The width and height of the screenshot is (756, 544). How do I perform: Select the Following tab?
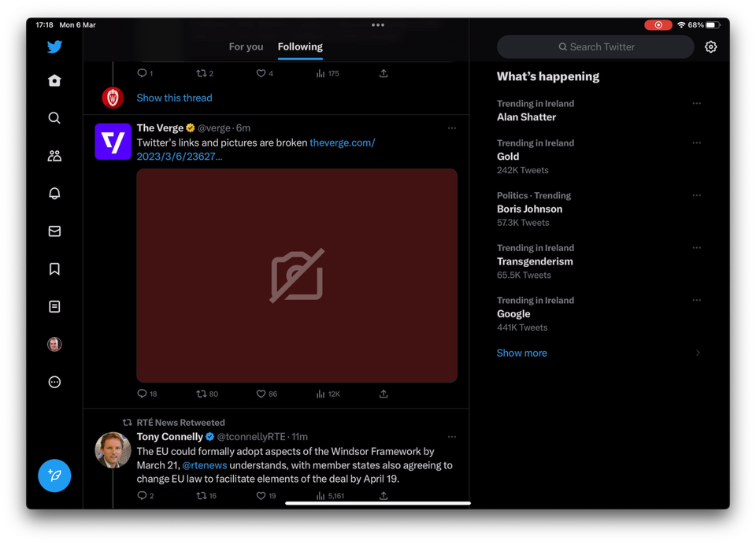tap(299, 46)
